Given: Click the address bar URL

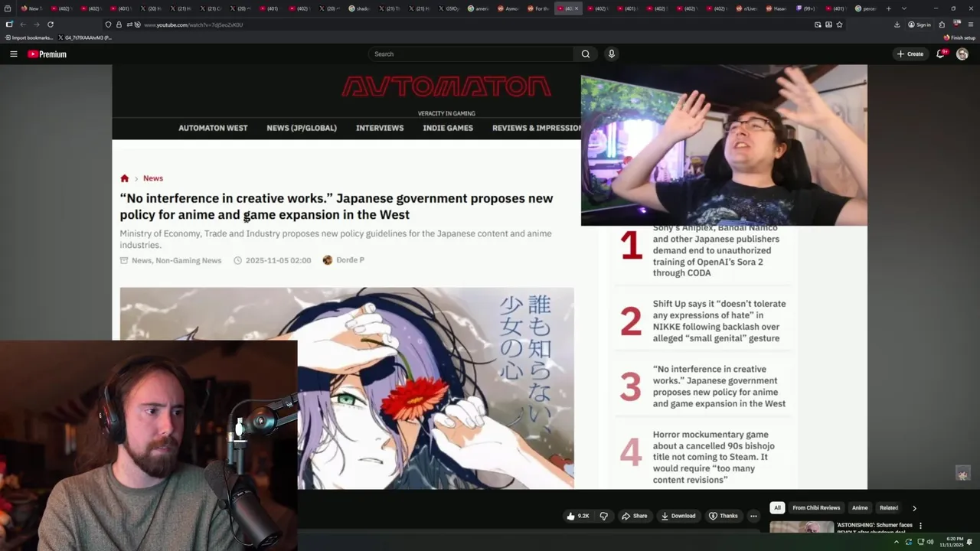Looking at the screenshot, I should pyautogui.click(x=194, y=24).
